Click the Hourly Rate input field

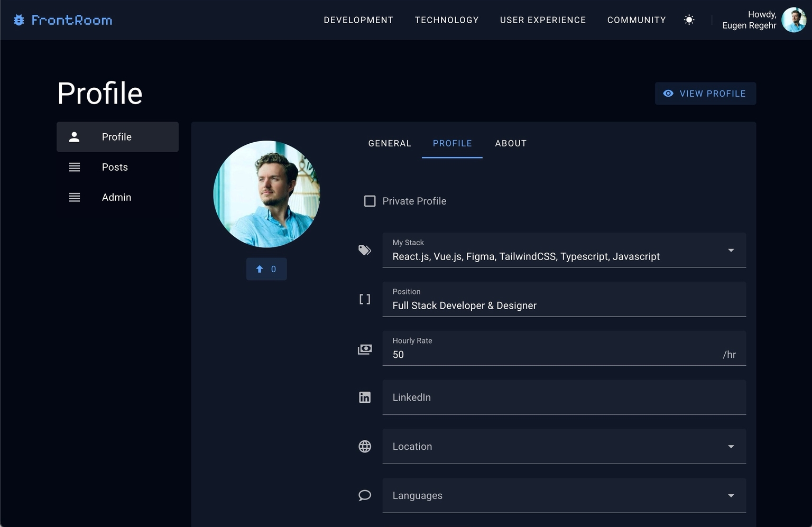click(x=564, y=348)
